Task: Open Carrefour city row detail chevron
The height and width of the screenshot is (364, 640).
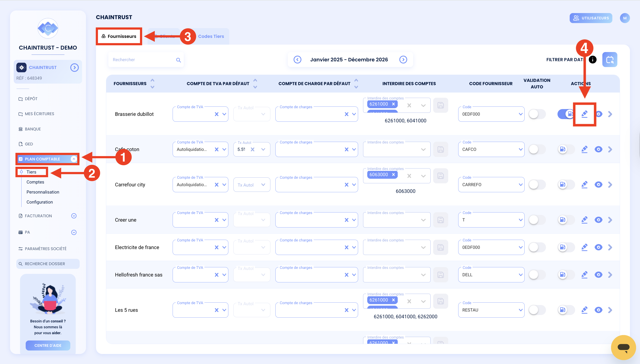Action: tap(610, 184)
